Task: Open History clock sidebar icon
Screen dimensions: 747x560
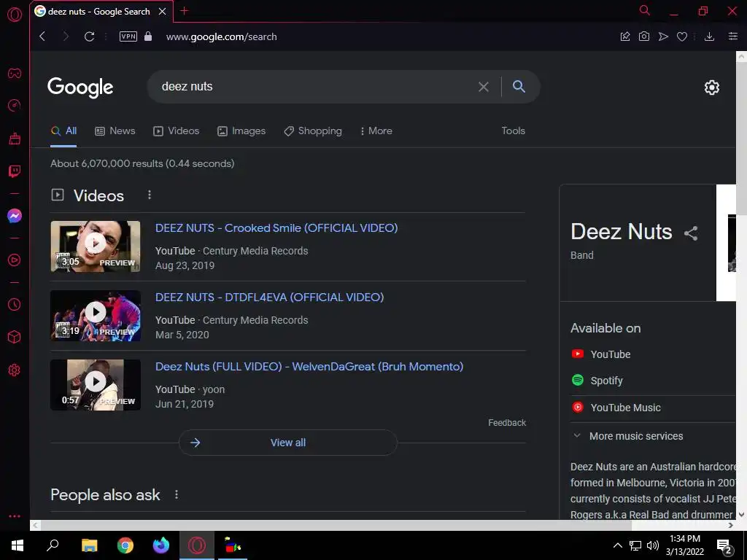Action: (15, 304)
